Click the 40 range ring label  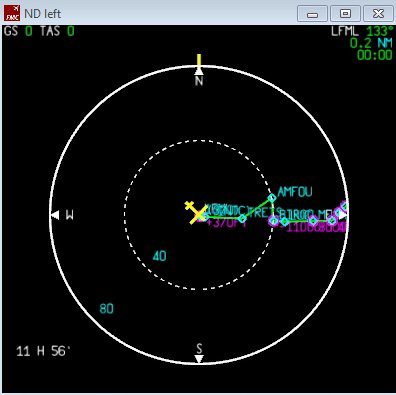159,256
